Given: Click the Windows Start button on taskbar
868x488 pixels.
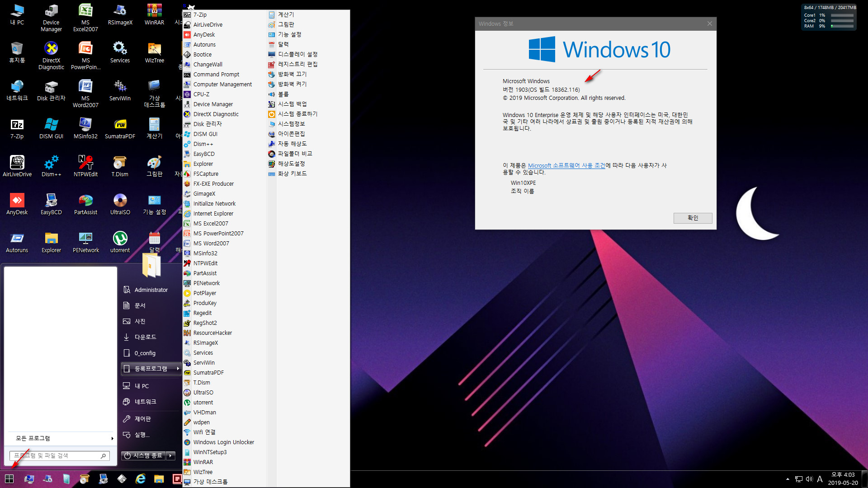Looking at the screenshot, I should [x=9, y=479].
